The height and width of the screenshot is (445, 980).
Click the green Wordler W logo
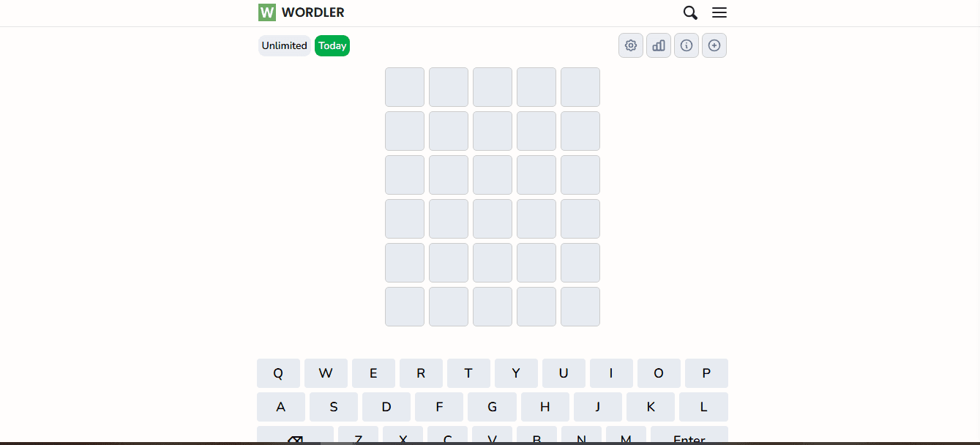(267, 12)
